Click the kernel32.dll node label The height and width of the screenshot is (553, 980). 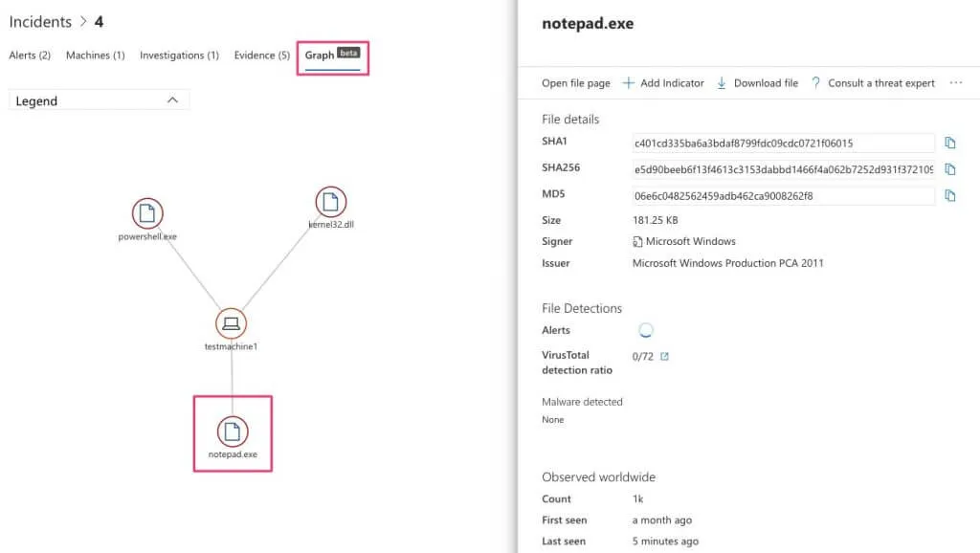click(x=331, y=224)
